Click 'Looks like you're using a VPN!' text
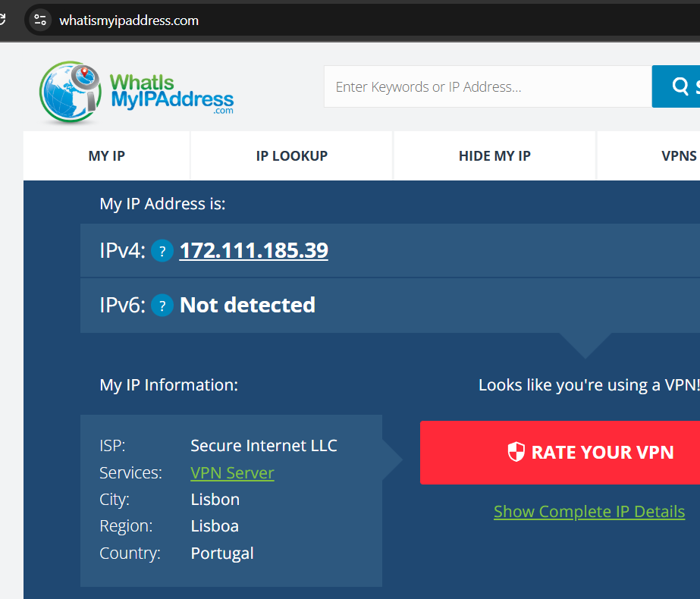 tap(589, 384)
